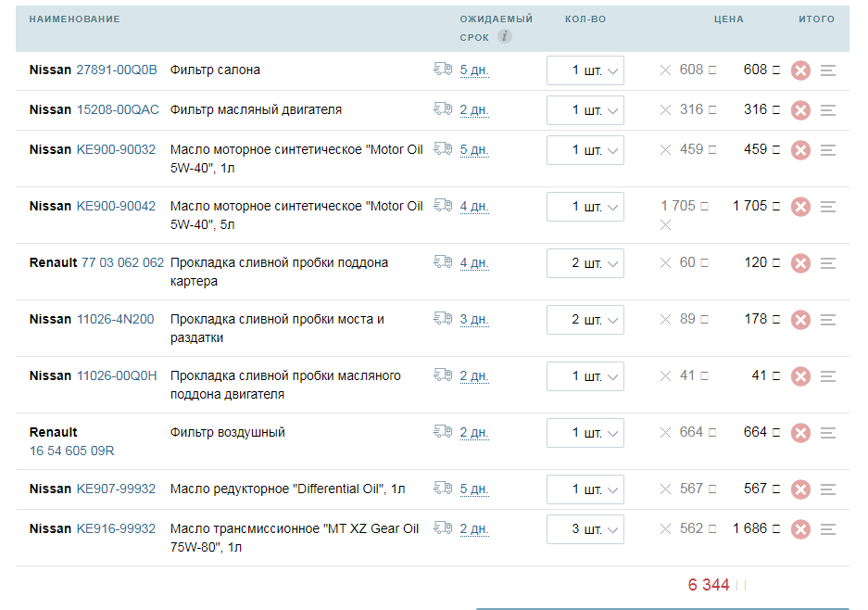Open the lines menu for Renault 77 03 062 062
This screenshot has height=610, width=868.
828,263
